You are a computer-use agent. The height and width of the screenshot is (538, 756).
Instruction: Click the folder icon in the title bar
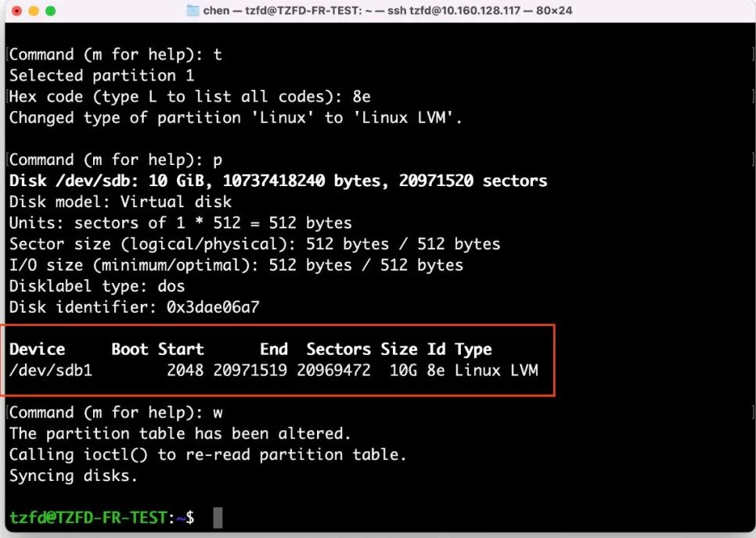pyautogui.click(x=193, y=11)
